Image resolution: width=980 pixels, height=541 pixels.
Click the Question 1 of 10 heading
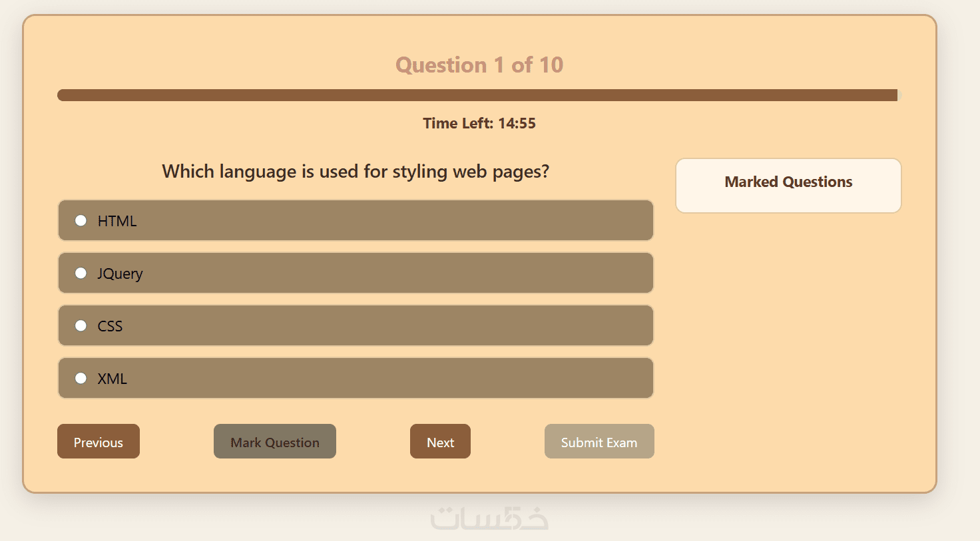pyautogui.click(x=479, y=65)
